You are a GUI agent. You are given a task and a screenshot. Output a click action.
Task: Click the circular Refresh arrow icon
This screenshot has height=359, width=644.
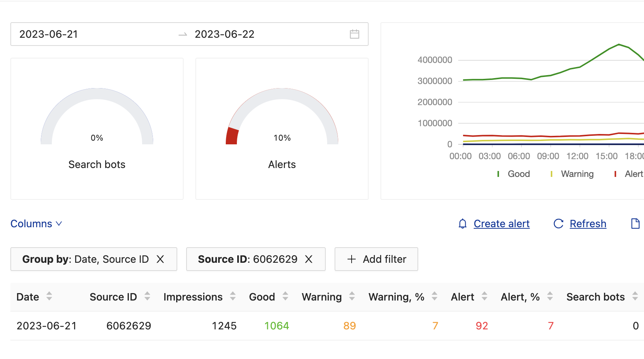click(558, 224)
